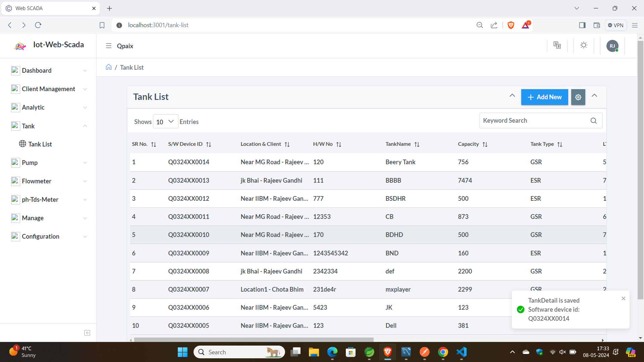Open the Dashboard menu item
Image resolution: width=644 pixels, height=362 pixels.
[37, 70]
